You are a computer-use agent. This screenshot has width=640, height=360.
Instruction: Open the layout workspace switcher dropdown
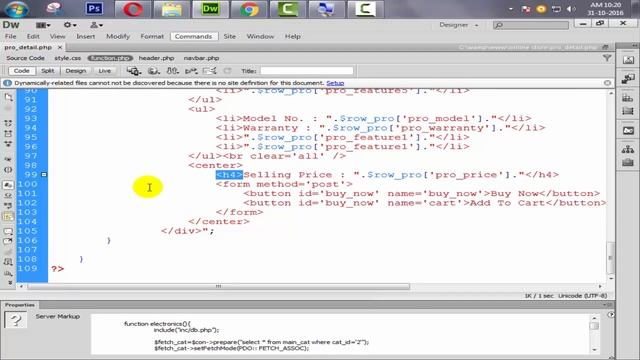pos(43,25)
